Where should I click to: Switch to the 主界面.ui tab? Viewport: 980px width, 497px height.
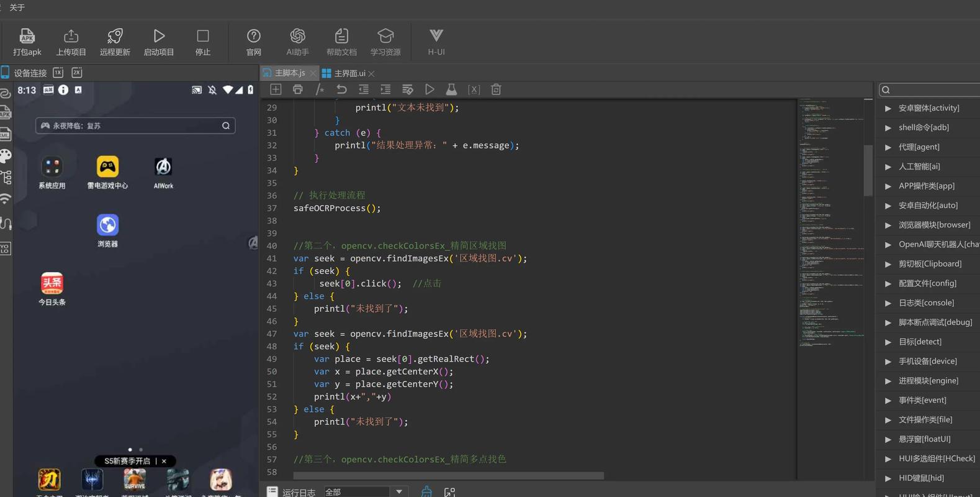[x=349, y=73]
